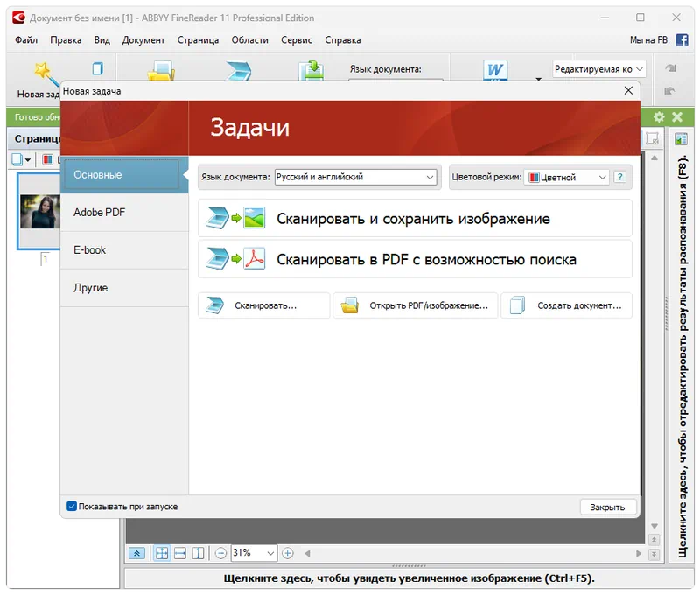Click the scroll left arrow on horizontal scrollbar
Screen dimensions: 700x596
tap(308, 554)
